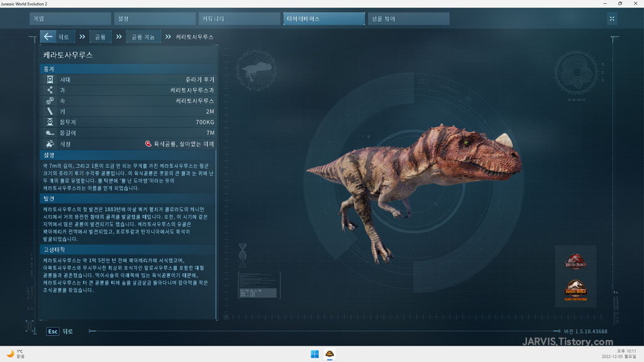Click the body length 몸길이 icon
644x362 pixels.
pyautogui.click(x=50, y=133)
